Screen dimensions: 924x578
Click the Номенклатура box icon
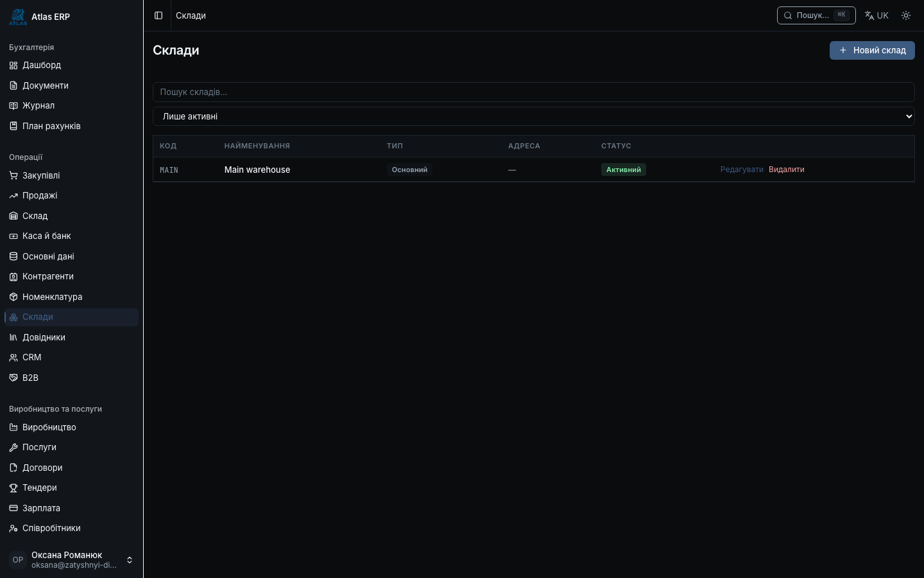pos(13,297)
